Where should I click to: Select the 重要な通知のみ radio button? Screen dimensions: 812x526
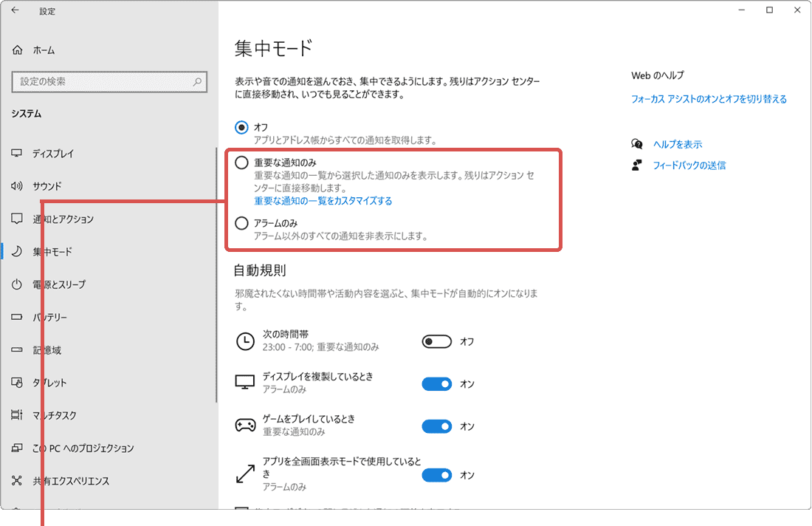pyautogui.click(x=241, y=162)
